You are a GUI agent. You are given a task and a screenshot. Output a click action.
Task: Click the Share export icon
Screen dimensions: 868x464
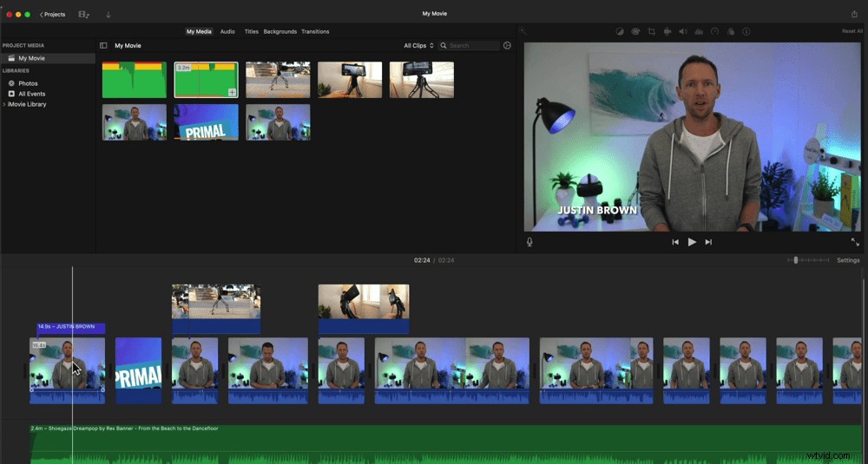pos(854,14)
